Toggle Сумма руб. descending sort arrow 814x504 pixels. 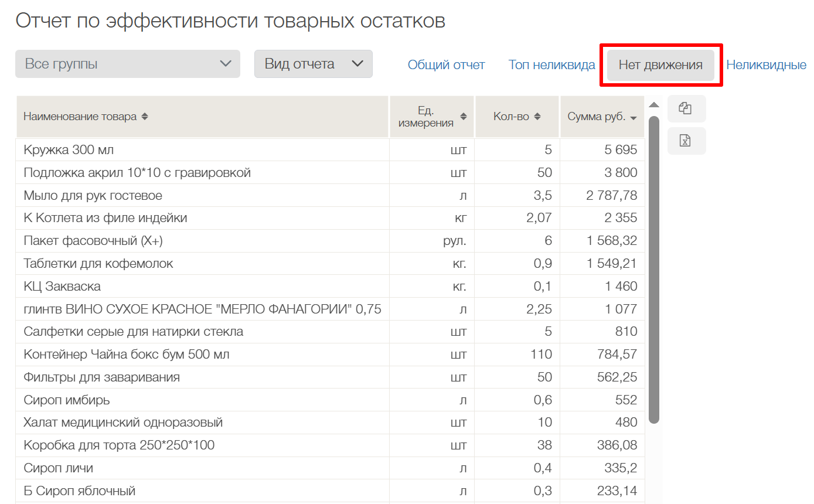coord(634,118)
